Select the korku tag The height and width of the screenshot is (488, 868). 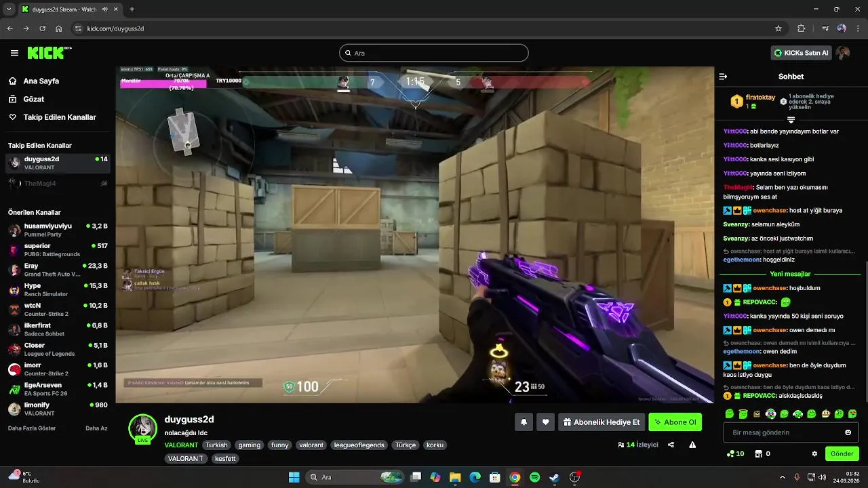tap(435, 445)
